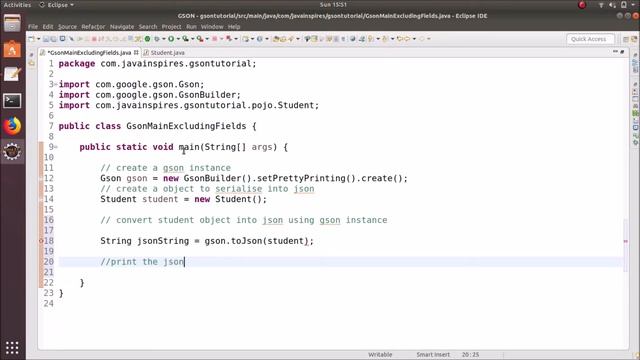Click the green Run toolbar button
This screenshot has width=640, height=360.
[x=171, y=39]
